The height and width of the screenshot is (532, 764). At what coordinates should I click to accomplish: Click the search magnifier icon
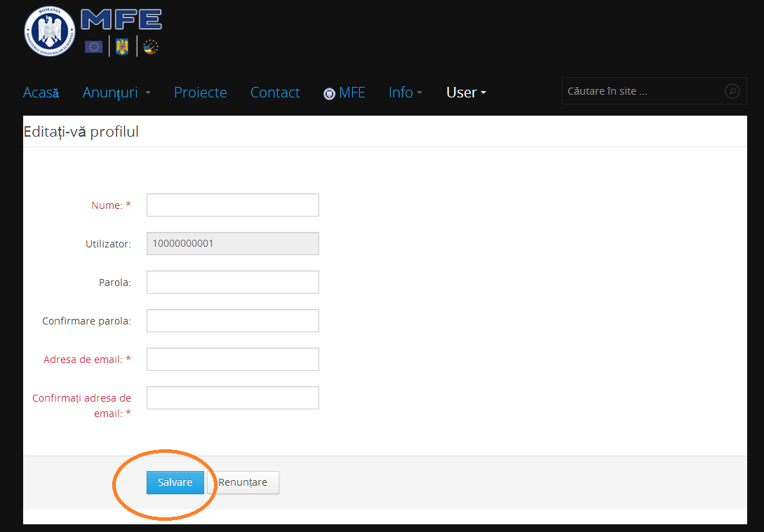732,91
